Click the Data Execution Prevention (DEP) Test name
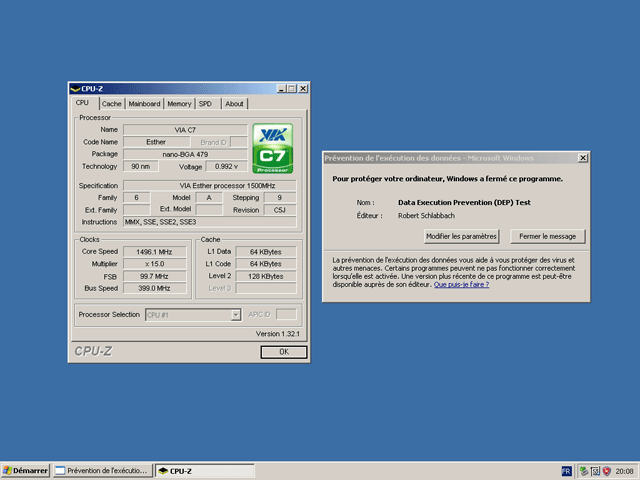 pos(464,202)
